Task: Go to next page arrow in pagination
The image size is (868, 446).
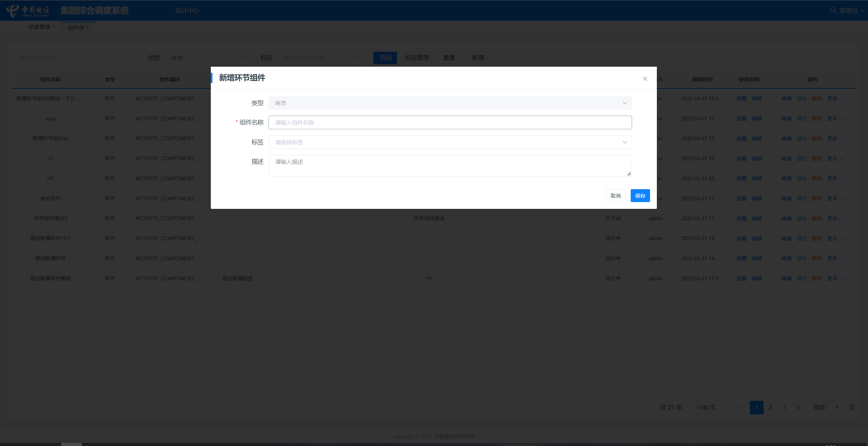Action: coord(798,408)
